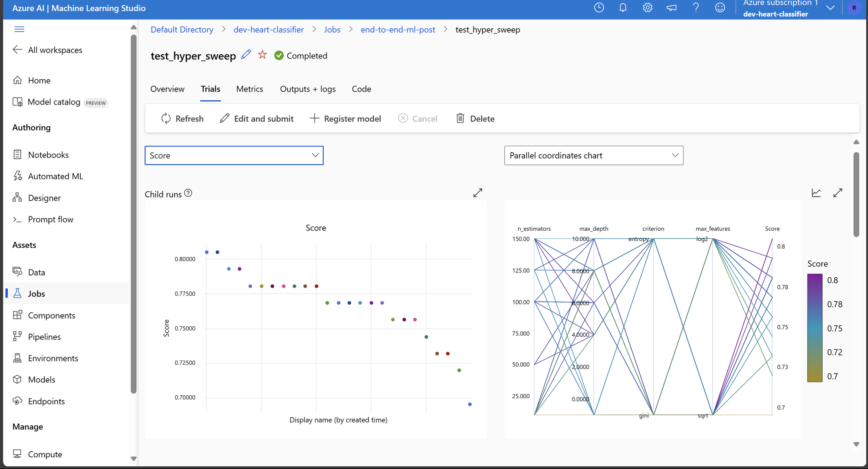Click the dev-heart-classifier breadcrumb link
The width and height of the screenshot is (868, 469).
(269, 30)
